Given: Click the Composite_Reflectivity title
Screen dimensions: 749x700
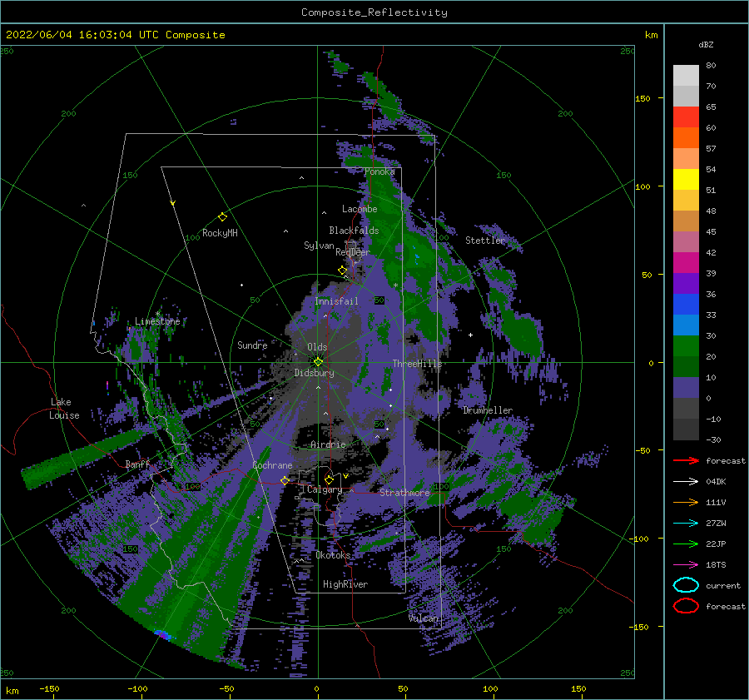Looking at the screenshot, I should point(374,12).
